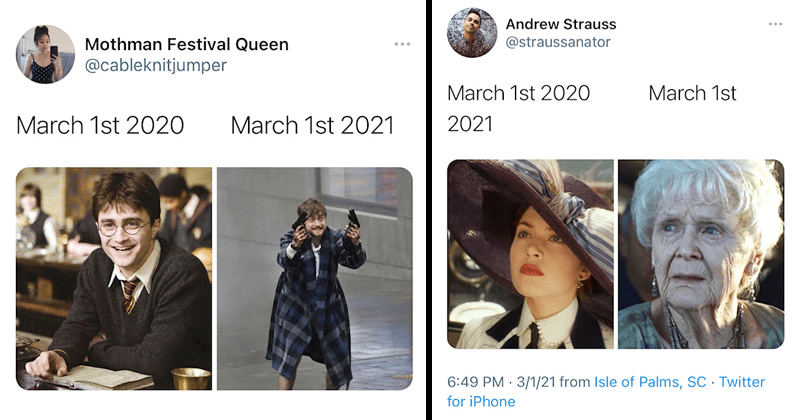The width and height of the screenshot is (800, 420).
Task: Open more options on Mothman Festival Queen's tweet
Action: click(x=402, y=44)
